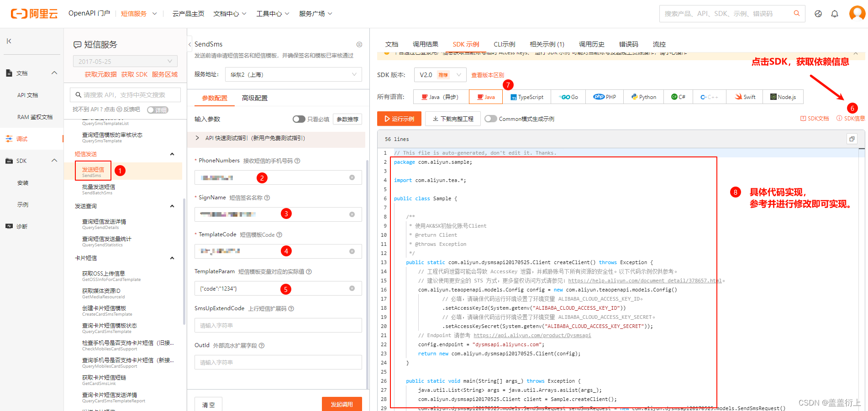Select 查询短信发送详情 QuerySendDetails in API list
Image resolution: width=868 pixels, height=411 pixels.
(x=104, y=224)
